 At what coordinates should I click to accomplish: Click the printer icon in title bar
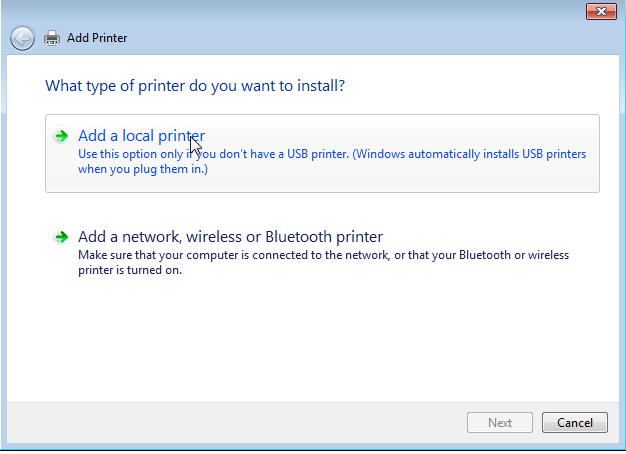(x=52, y=38)
